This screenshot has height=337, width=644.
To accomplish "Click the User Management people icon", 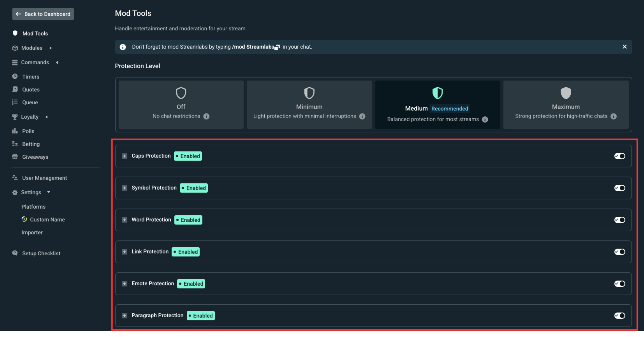I will click(15, 178).
